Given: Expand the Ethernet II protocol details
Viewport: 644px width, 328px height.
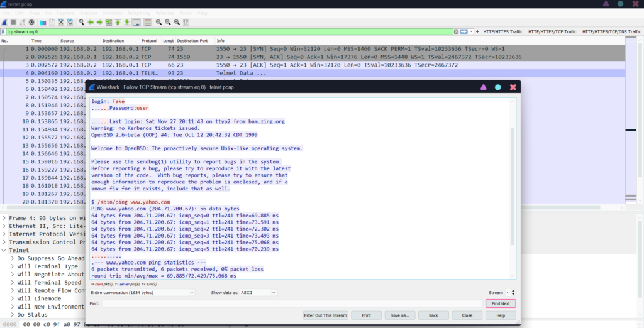Looking at the screenshot, I should [x=5, y=226].
